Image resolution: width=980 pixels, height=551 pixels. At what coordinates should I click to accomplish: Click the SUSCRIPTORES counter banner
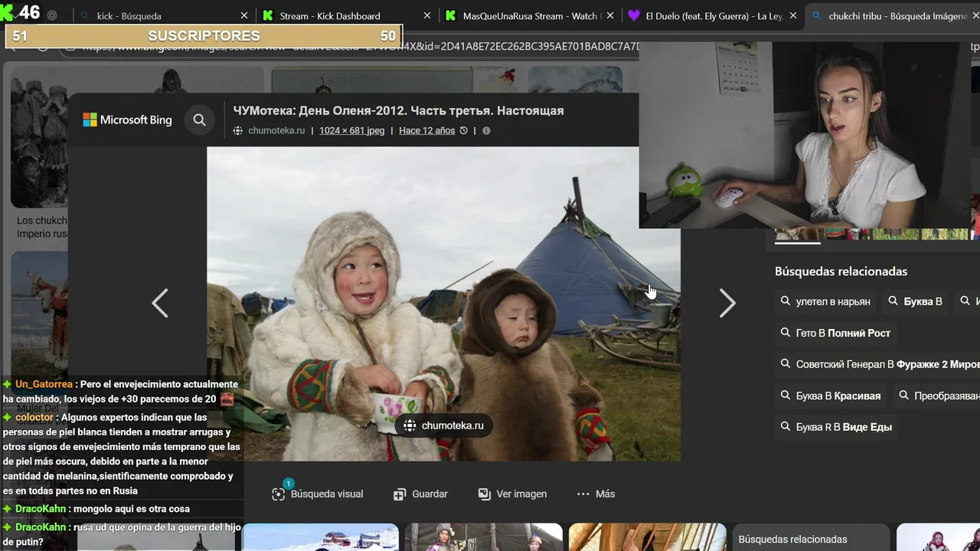pos(204,36)
